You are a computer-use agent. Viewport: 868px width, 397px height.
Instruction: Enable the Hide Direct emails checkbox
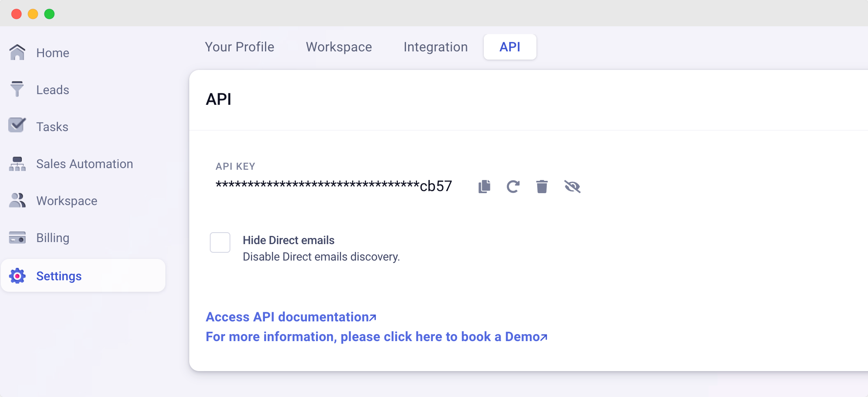tap(220, 242)
